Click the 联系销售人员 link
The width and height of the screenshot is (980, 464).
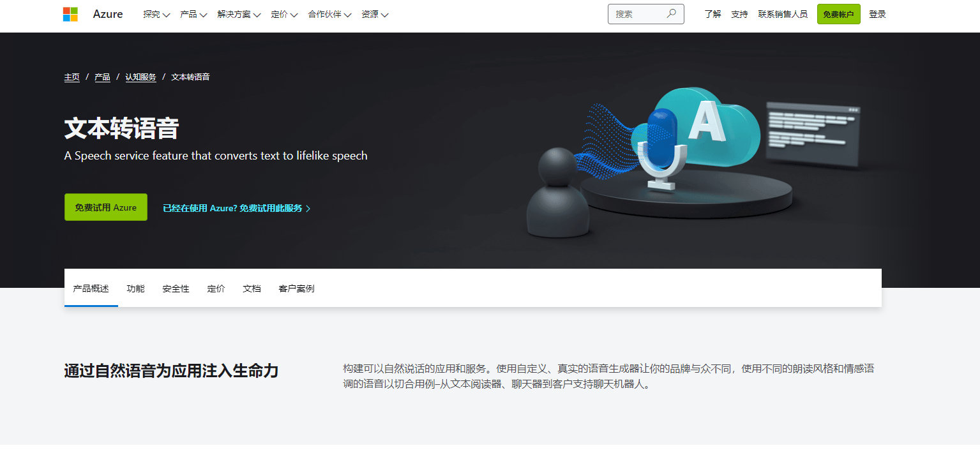(x=783, y=14)
